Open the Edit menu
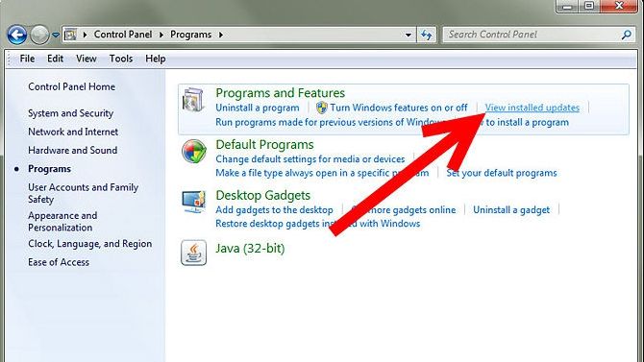 tap(55, 59)
